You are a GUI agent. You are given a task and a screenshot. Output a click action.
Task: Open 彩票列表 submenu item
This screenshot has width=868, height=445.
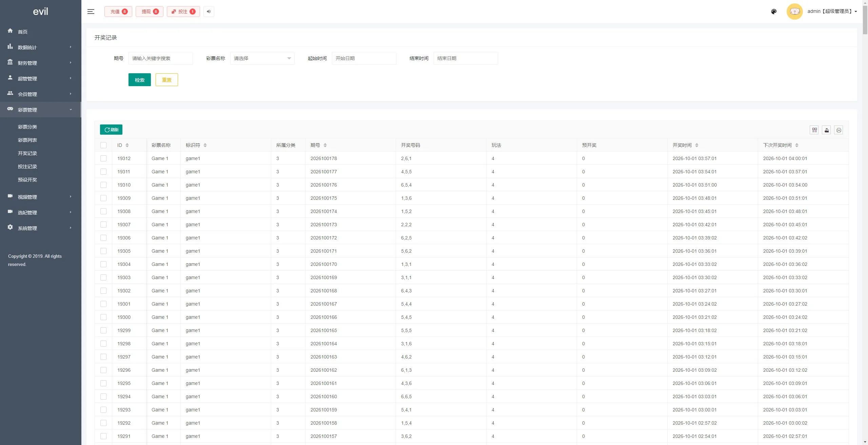coord(27,140)
